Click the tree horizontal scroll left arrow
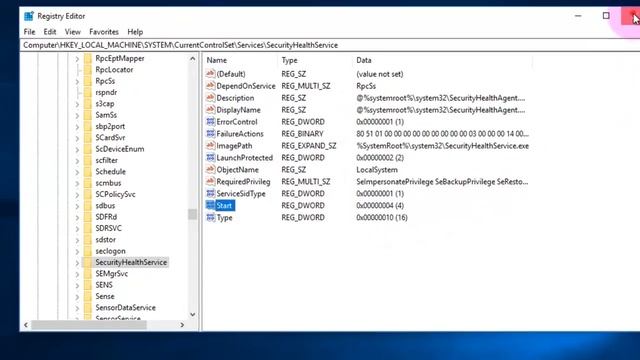The height and width of the screenshot is (360, 640). (x=26, y=325)
